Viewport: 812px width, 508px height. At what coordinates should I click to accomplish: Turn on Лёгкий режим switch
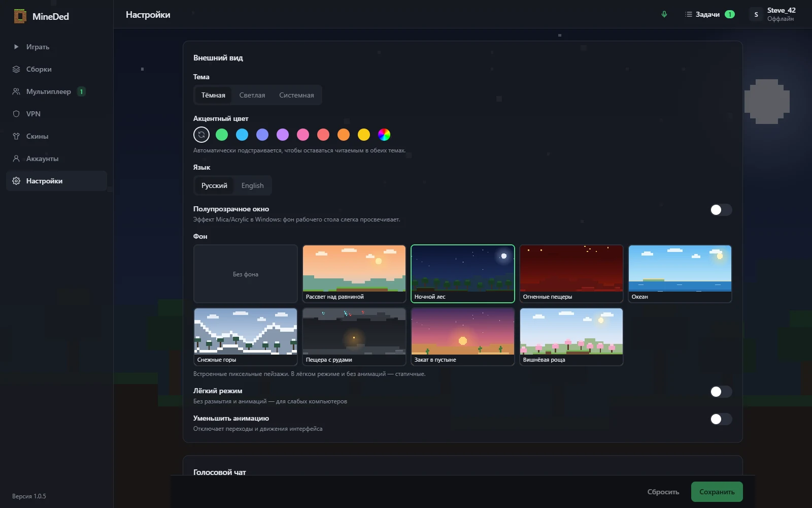point(721,392)
